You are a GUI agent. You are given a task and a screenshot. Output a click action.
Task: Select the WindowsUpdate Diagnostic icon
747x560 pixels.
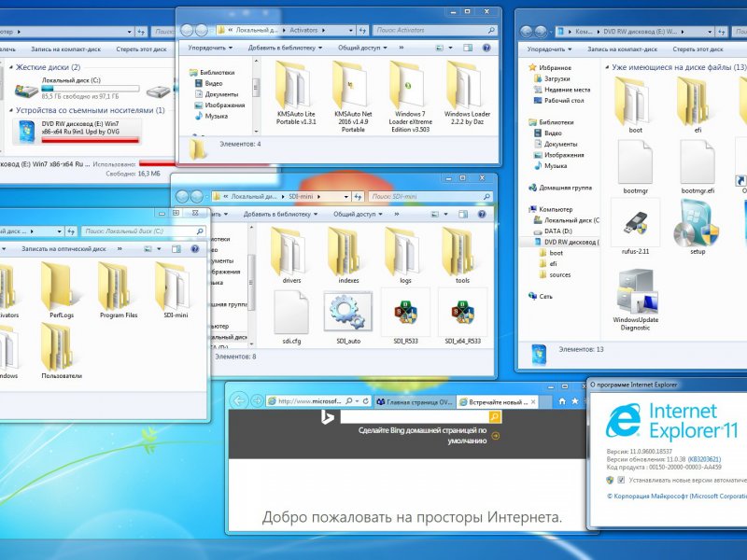click(636, 300)
